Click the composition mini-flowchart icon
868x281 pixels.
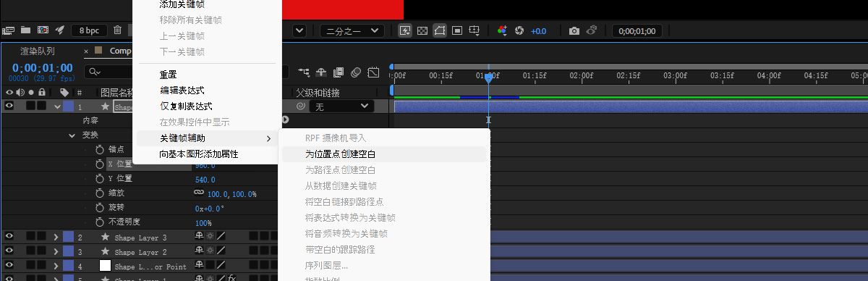point(304,72)
